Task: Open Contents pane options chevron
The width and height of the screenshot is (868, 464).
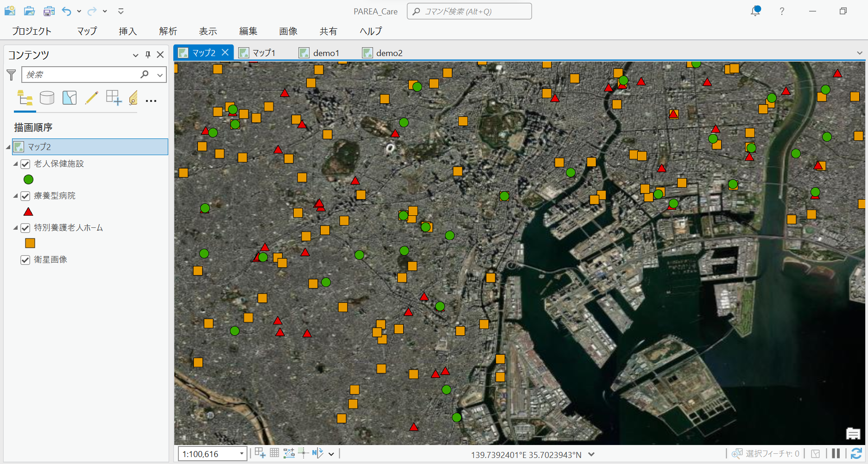Action: click(135, 55)
